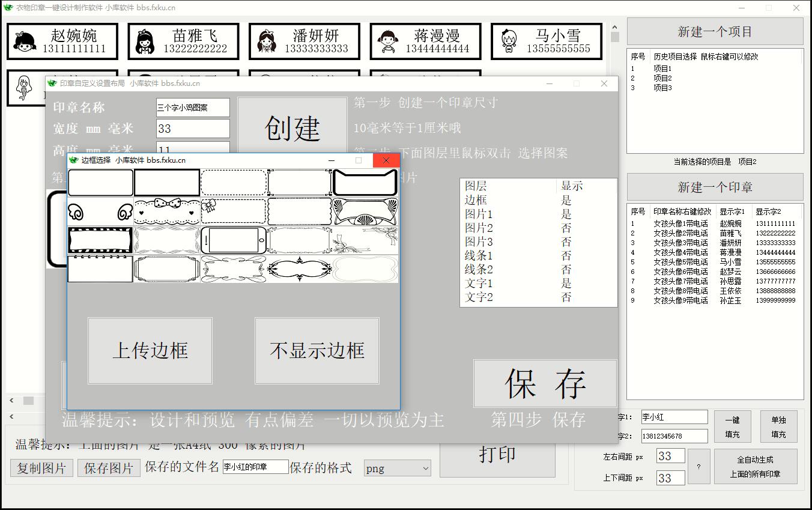
Task: Toggle display value of 线条1 layer
Action: coord(566,256)
